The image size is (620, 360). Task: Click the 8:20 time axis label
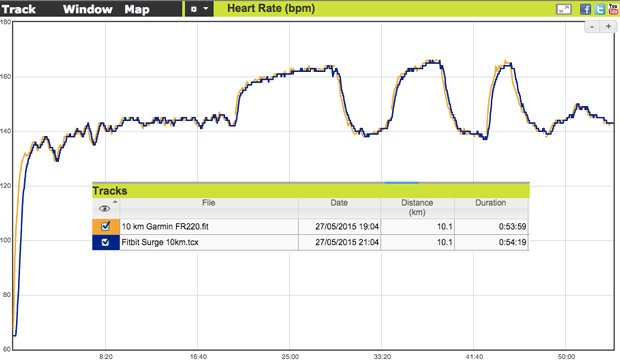pos(106,356)
